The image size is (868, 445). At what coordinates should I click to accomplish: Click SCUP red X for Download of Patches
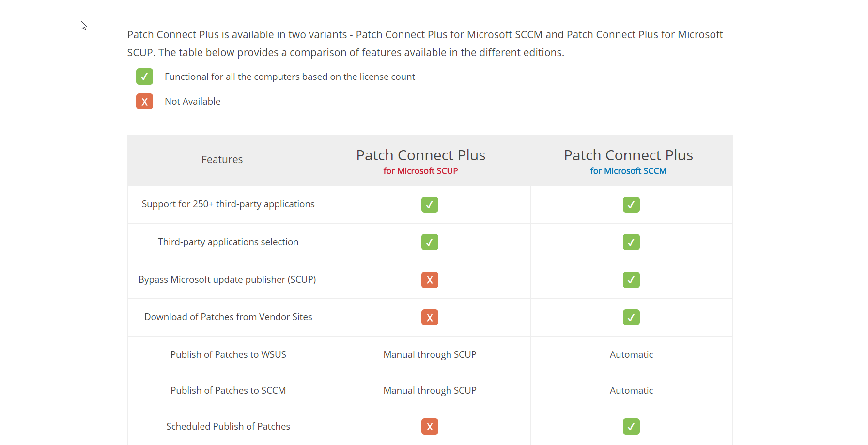pyautogui.click(x=430, y=318)
